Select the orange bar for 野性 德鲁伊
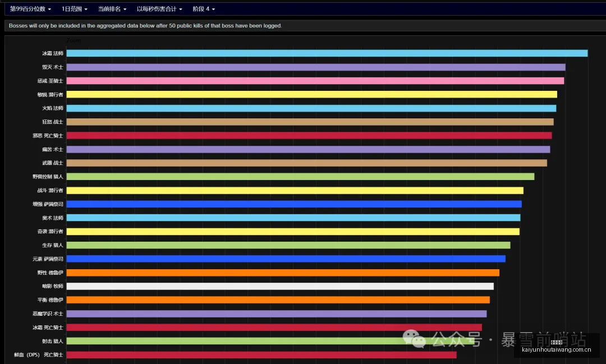The image size is (606, 364). tap(283, 273)
